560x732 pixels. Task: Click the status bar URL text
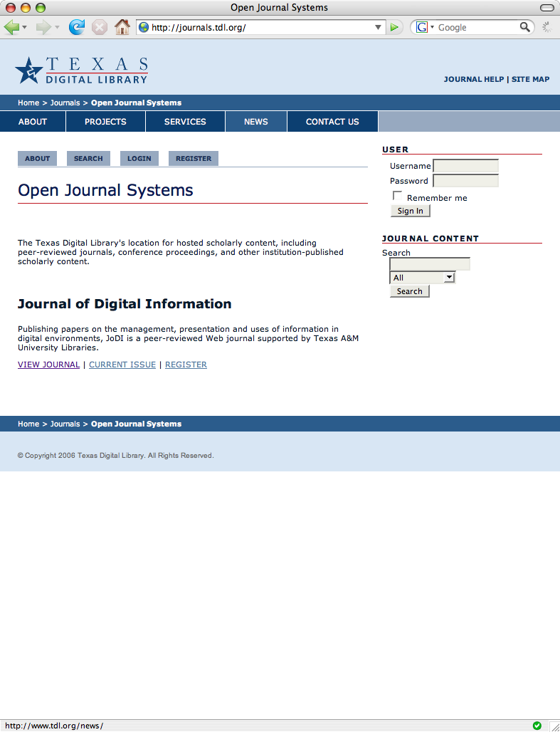click(54, 726)
